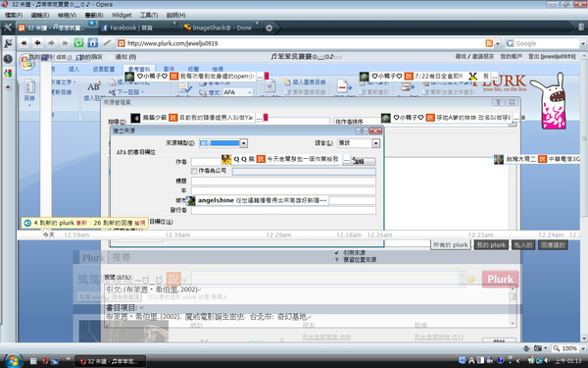Reload the page with the green refresh icon

pyautogui.click(x=78, y=43)
